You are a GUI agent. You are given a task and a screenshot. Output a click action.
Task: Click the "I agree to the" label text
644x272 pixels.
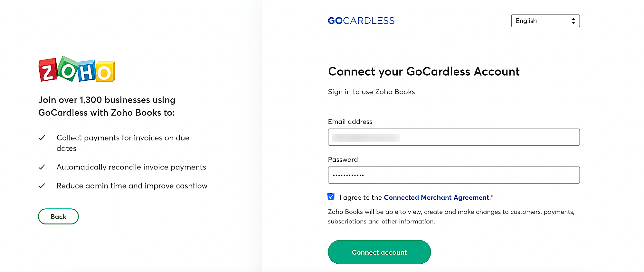pyautogui.click(x=360, y=197)
